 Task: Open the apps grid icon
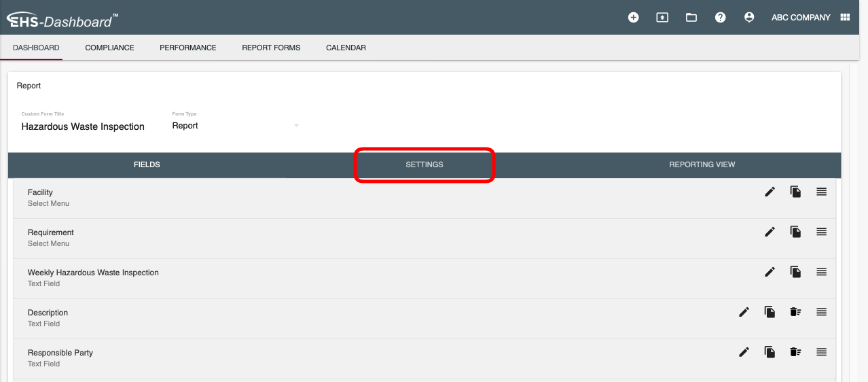(x=845, y=18)
